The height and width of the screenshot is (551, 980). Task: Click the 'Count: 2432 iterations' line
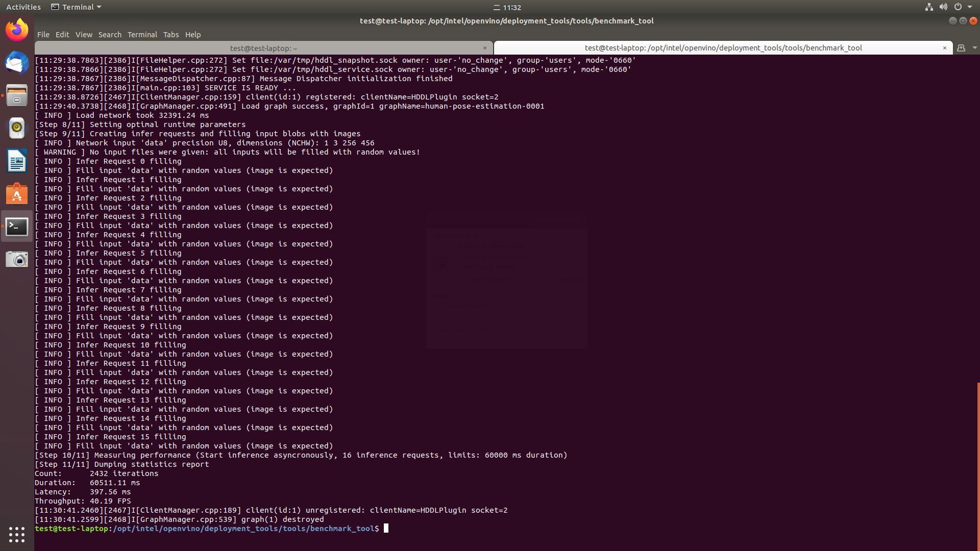[96, 473]
